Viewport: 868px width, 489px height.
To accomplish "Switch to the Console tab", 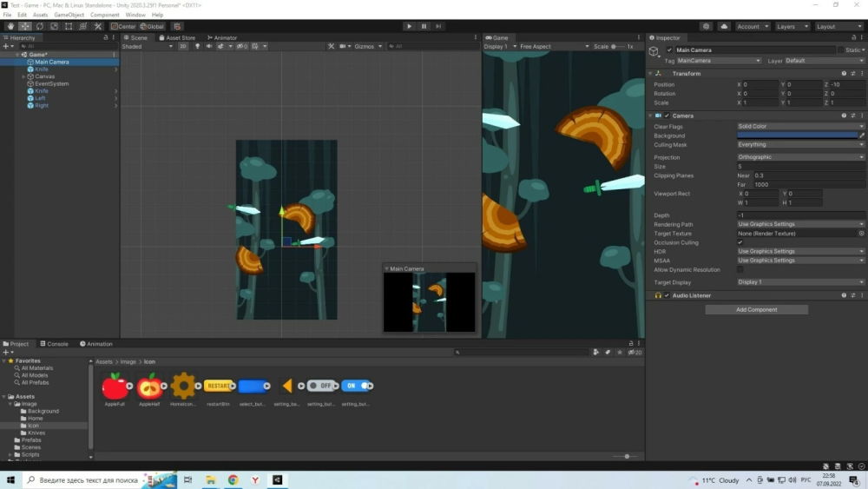I will [54, 344].
